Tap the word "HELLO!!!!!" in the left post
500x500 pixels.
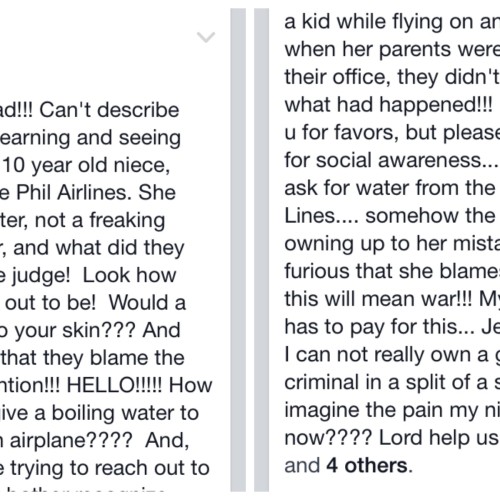[x=114, y=385]
